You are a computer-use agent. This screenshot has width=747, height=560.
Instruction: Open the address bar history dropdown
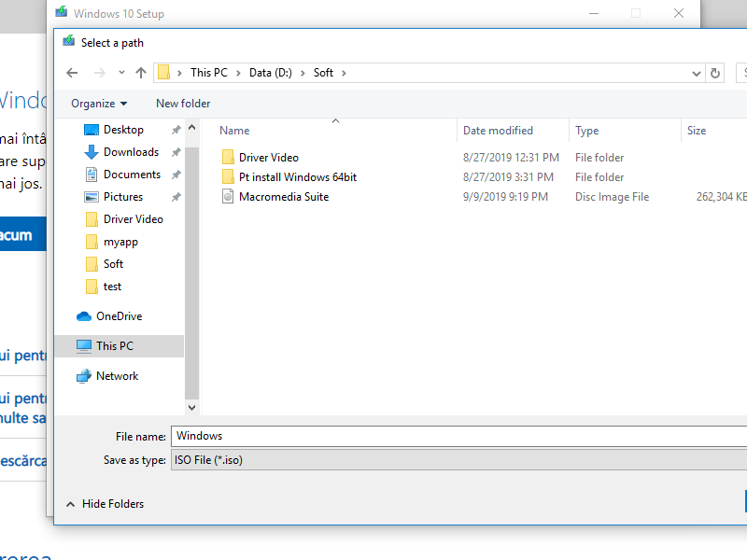696,72
